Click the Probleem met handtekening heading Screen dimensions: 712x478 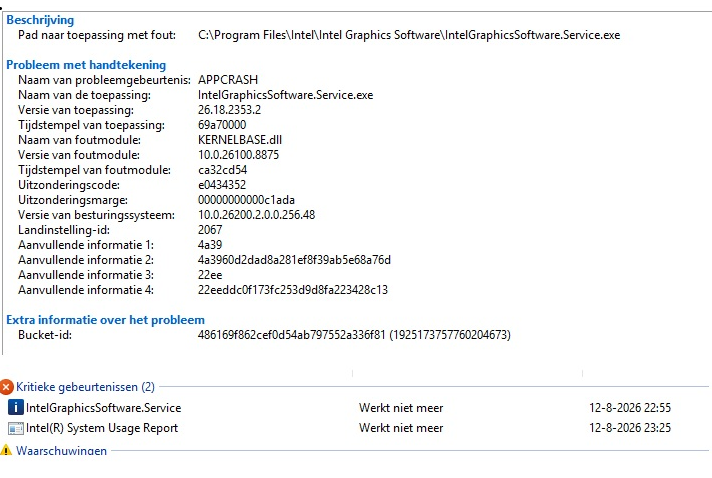[86, 65]
